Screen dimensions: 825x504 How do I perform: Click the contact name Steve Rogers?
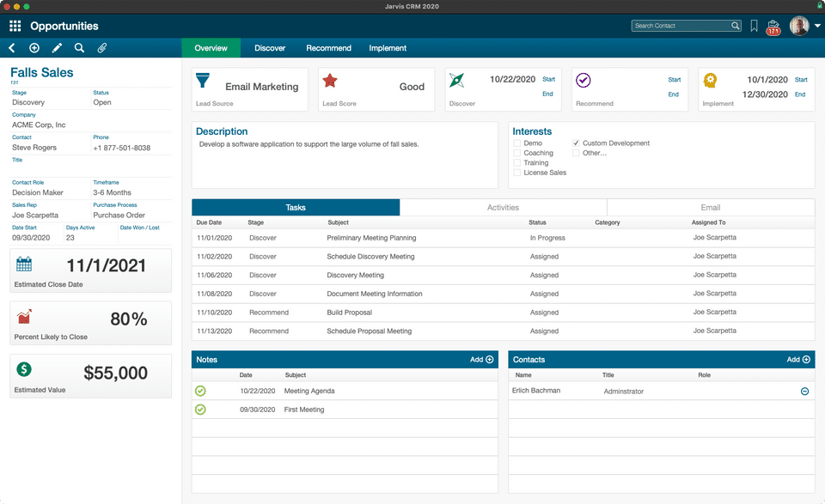tap(34, 148)
